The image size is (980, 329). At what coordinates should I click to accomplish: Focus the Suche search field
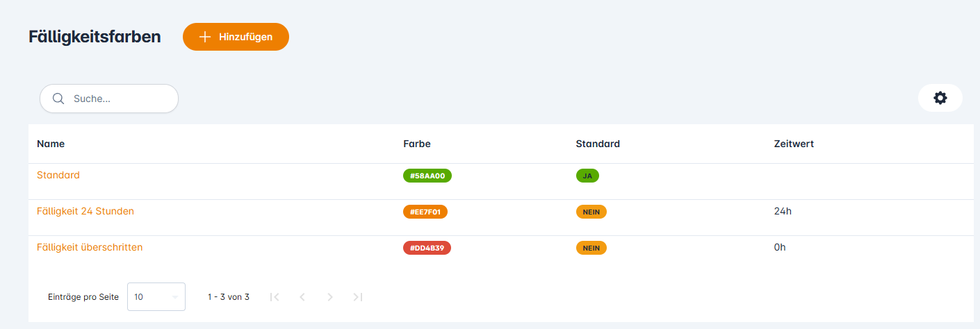pos(118,99)
